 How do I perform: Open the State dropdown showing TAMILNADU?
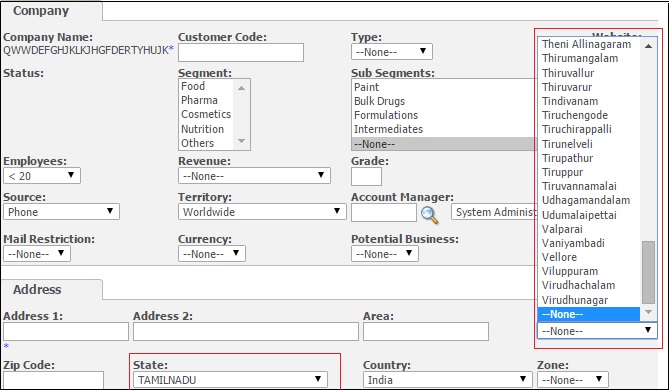(x=230, y=379)
